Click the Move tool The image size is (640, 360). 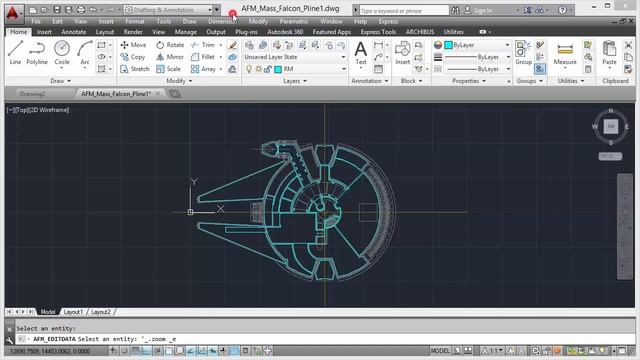tap(133, 45)
